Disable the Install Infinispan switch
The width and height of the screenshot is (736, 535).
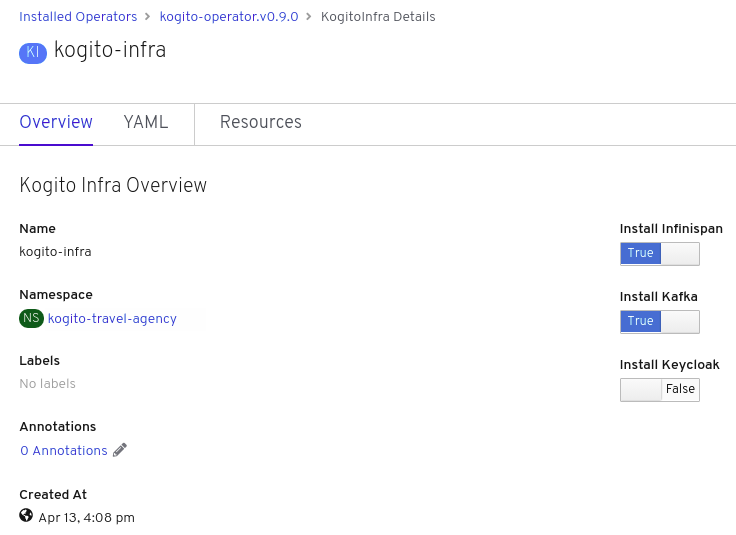pyautogui.click(x=659, y=254)
